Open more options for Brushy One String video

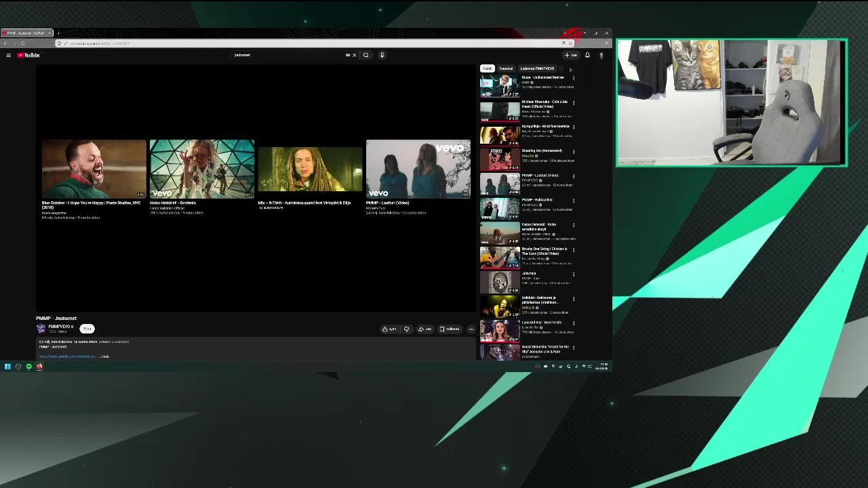[574, 249]
